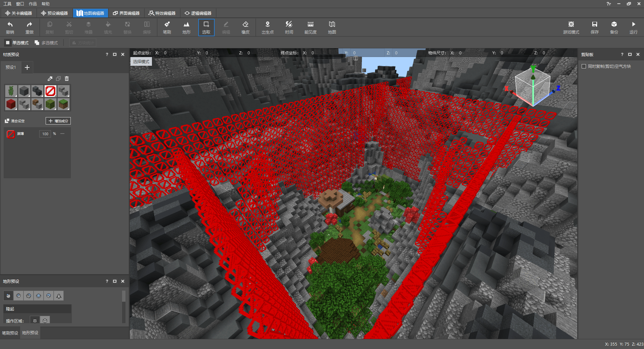The height and width of the screenshot is (349, 644).
Task: Select the 笔刷 brush tool
Action: [167, 28]
